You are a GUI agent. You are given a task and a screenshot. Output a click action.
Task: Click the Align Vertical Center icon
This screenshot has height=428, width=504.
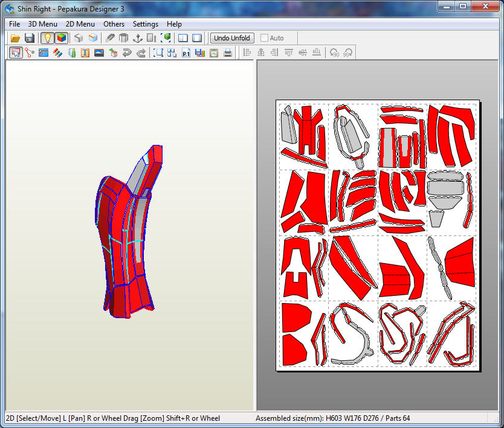303,53
